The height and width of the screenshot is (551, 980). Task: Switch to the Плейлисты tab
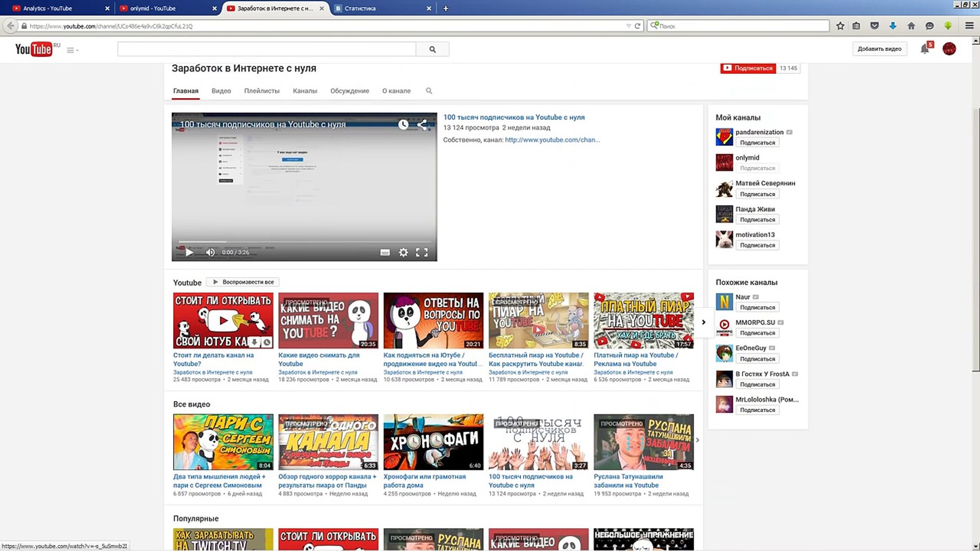pyautogui.click(x=261, y=91)
